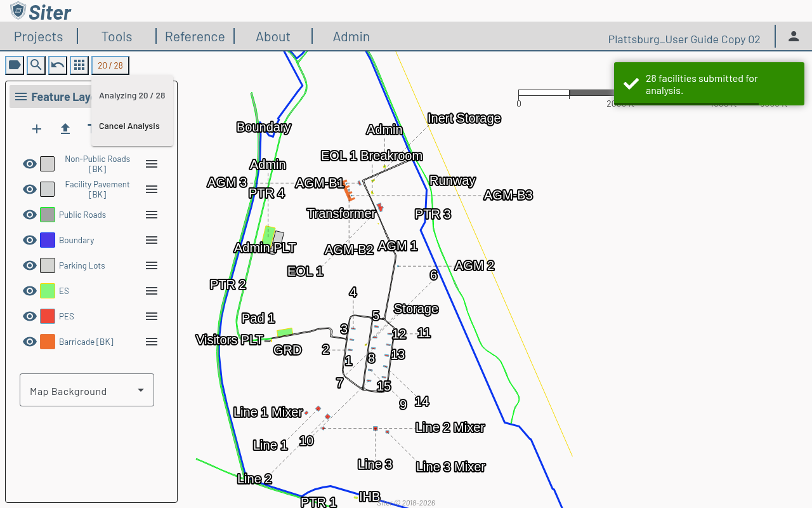
Task: Expand the Map Background dropdown
Action: tap(87, 390)
